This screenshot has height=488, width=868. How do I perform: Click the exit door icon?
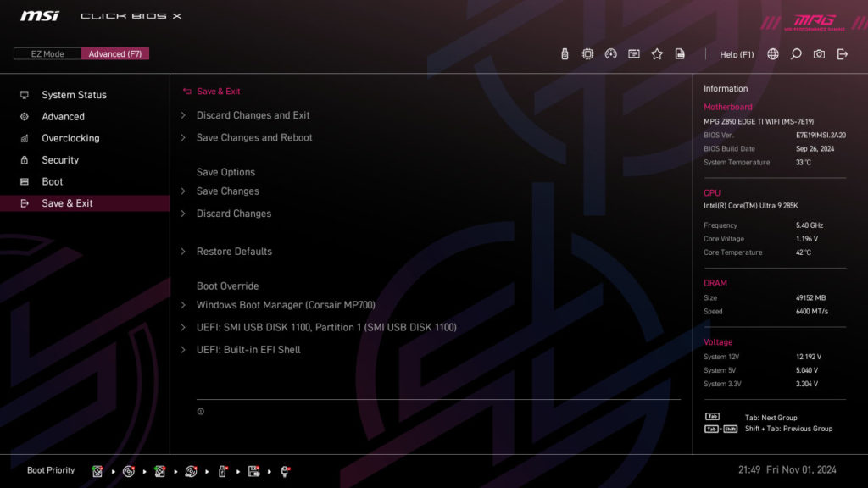click(x=841, y=53)
